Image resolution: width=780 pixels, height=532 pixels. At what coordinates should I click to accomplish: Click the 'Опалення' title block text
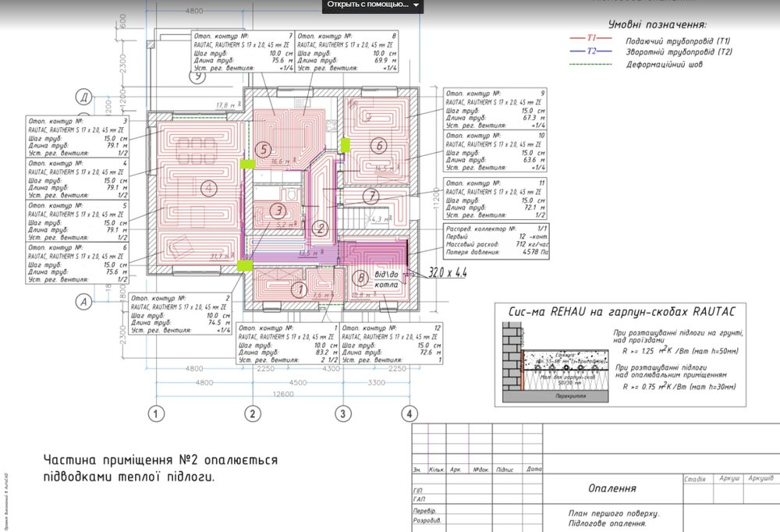point(612,488)
